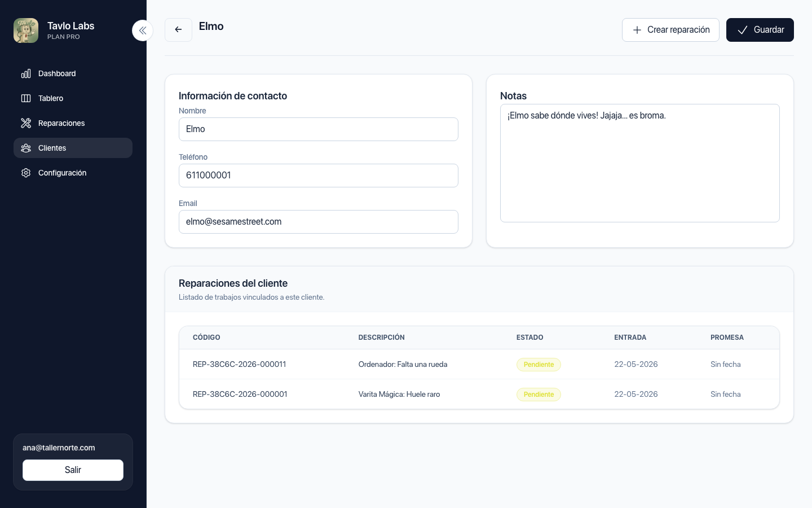The image size is (812, 508).
Task: Open Tablero from the sidebar
Action: [x=73, y=98]
